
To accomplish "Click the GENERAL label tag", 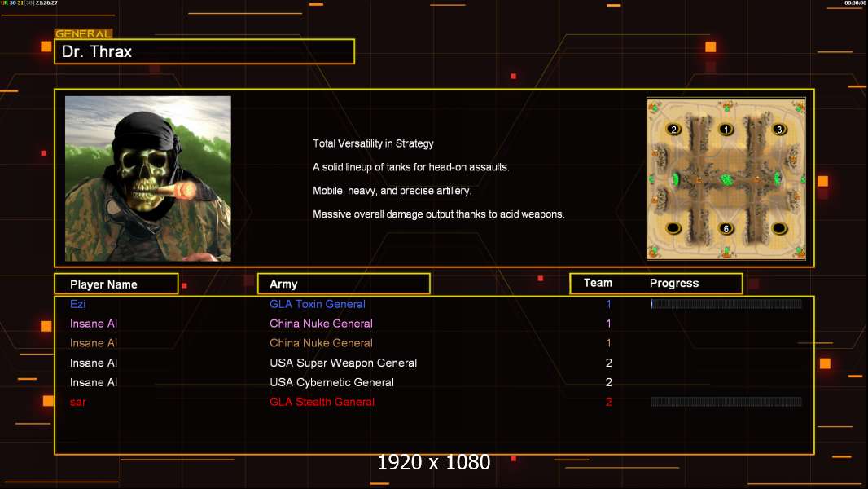I will [83, 33].
